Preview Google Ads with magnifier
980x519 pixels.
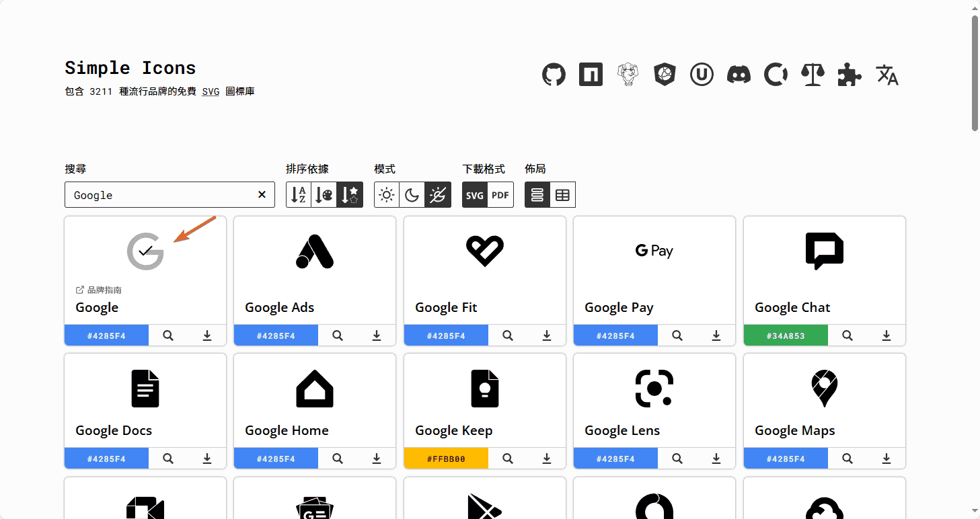[x=338, y=335]
